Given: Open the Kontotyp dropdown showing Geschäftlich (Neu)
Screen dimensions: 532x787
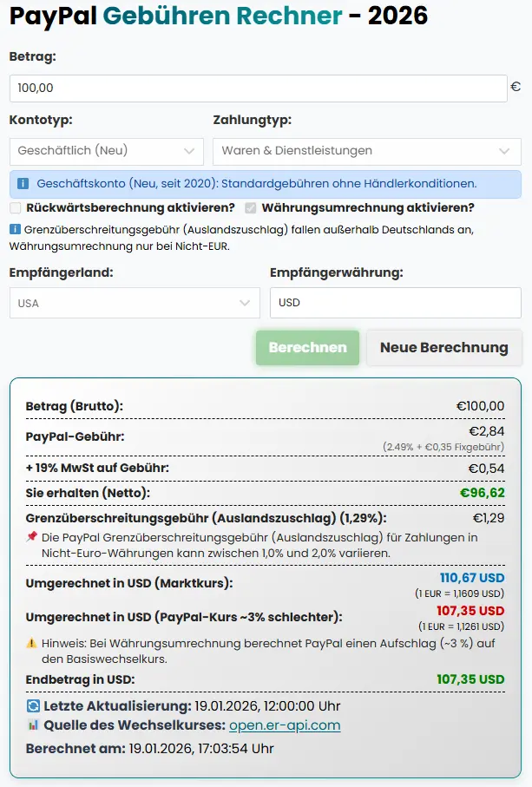Looking at the screenshot, I should pyautogui.click(x=106, y=151).
